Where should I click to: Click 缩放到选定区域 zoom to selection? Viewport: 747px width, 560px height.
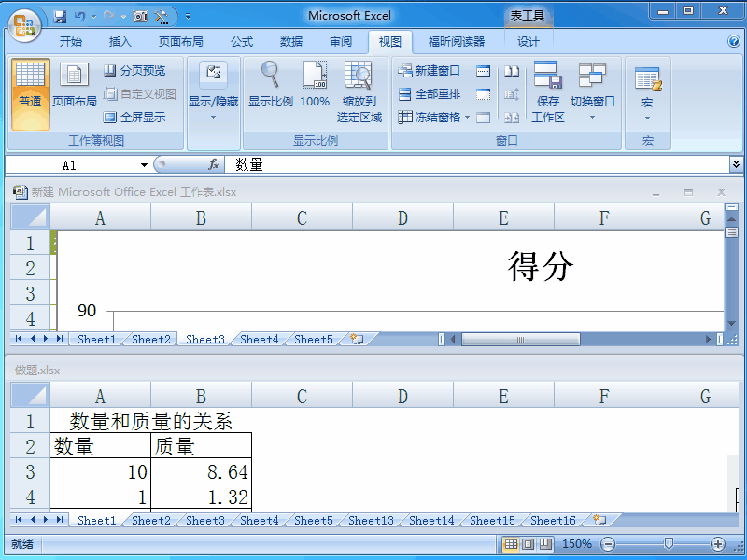pos(359,89)
